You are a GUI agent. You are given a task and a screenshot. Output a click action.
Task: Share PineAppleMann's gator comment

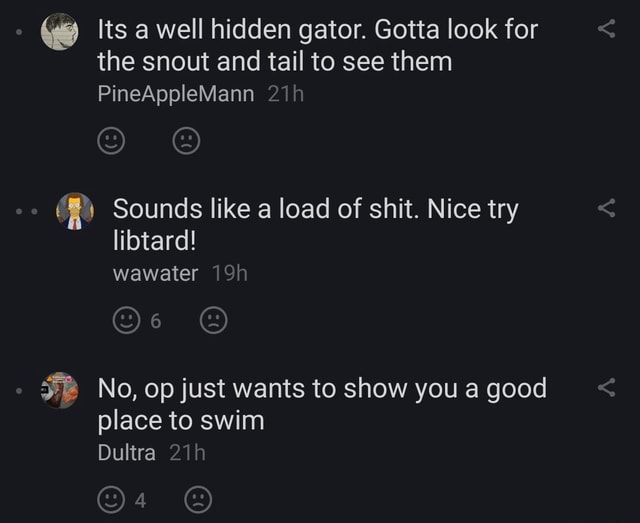click(605, 30)
